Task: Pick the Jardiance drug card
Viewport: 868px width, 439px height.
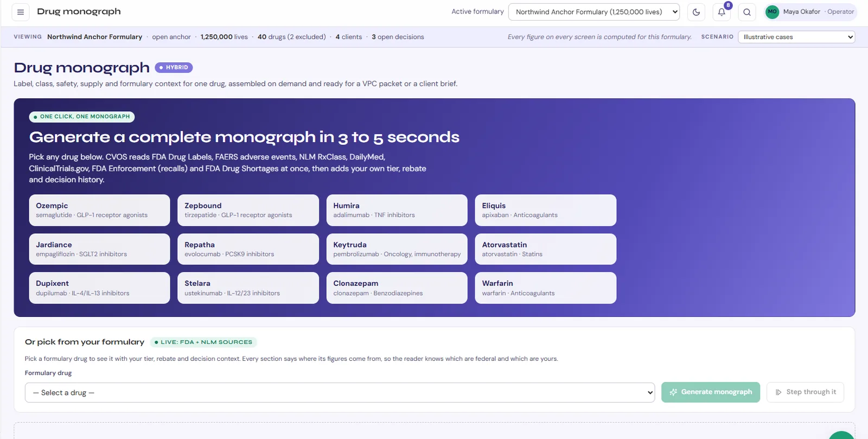Action: 99,249
